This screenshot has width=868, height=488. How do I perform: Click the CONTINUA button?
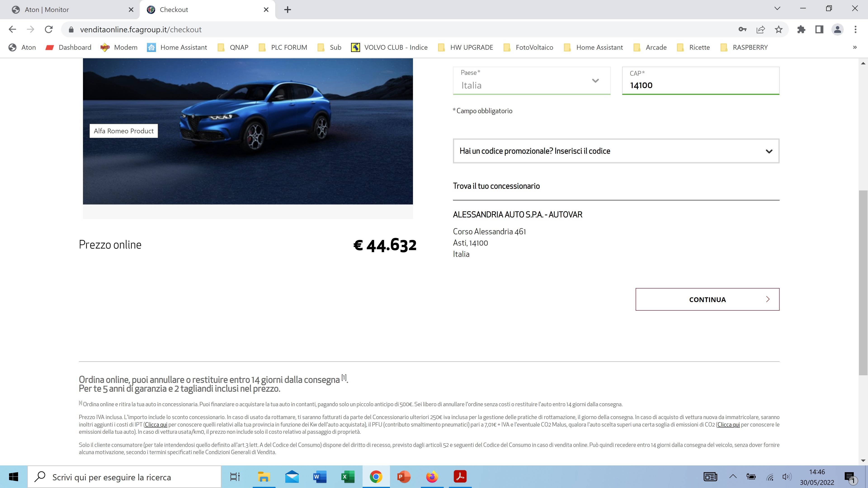click(707, 299)
